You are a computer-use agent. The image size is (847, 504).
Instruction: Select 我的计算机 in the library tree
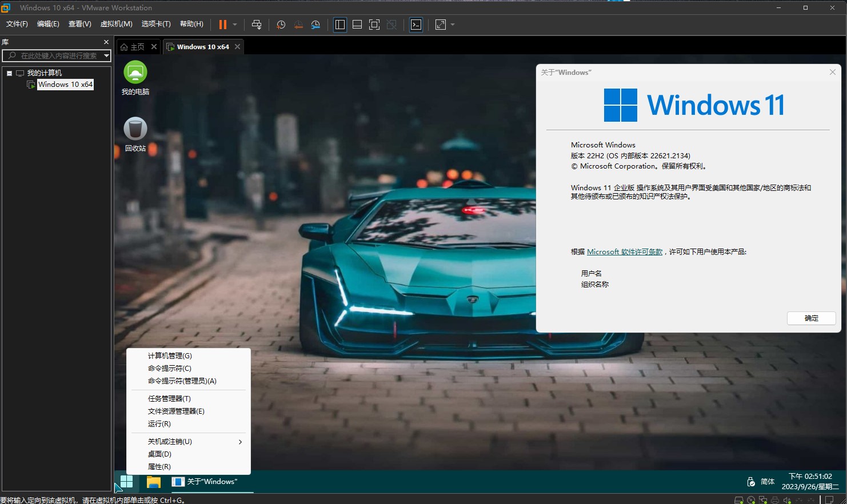click(45, 73)
